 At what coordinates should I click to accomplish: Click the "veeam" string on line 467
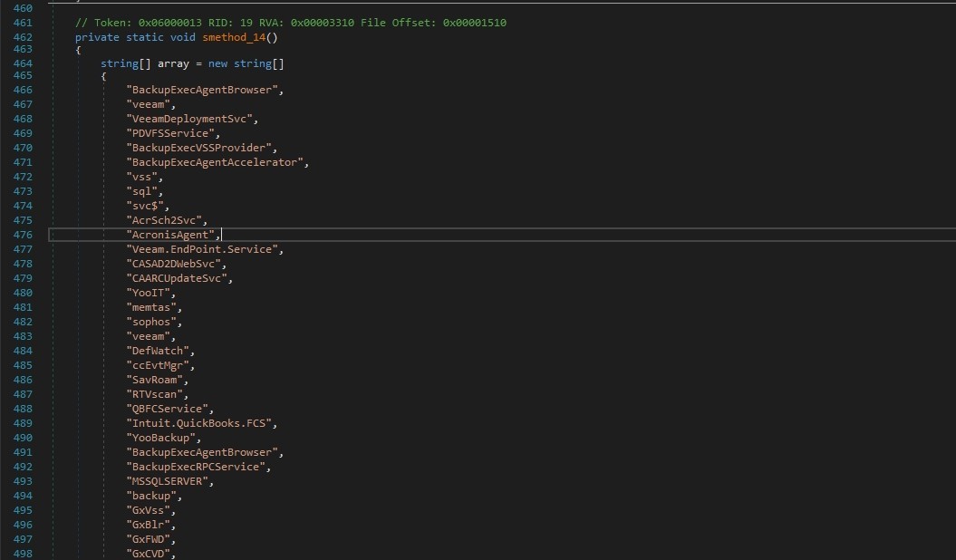(x=148, y=104)
